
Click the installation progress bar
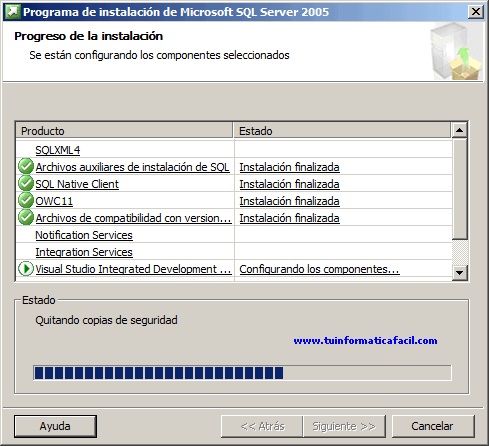point(242,372)
